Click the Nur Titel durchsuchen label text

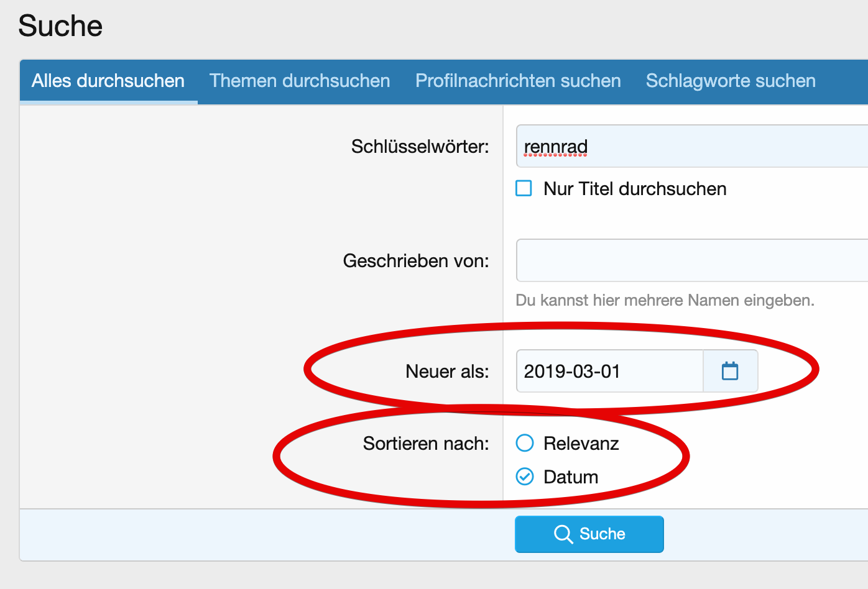point(635,189)
